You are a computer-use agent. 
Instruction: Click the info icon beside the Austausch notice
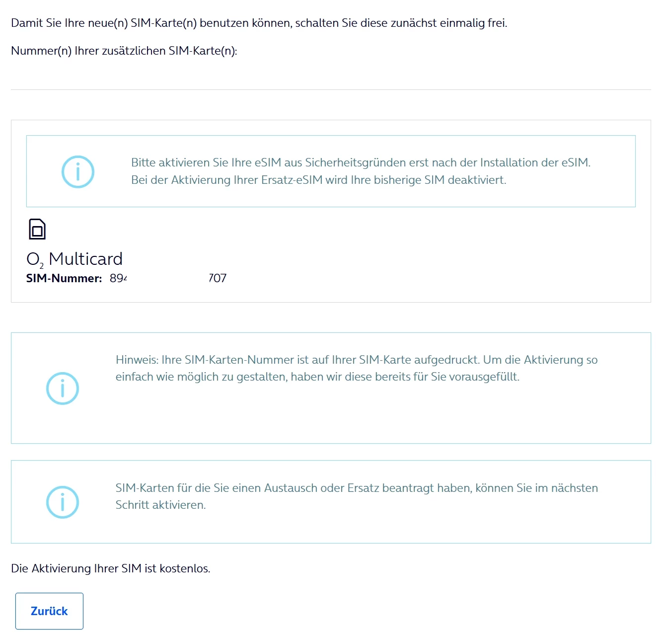[63, 502]
